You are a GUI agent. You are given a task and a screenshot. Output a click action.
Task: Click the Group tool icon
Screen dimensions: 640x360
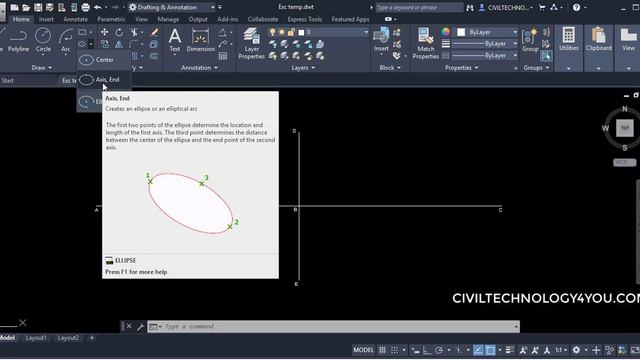point(530,40)
